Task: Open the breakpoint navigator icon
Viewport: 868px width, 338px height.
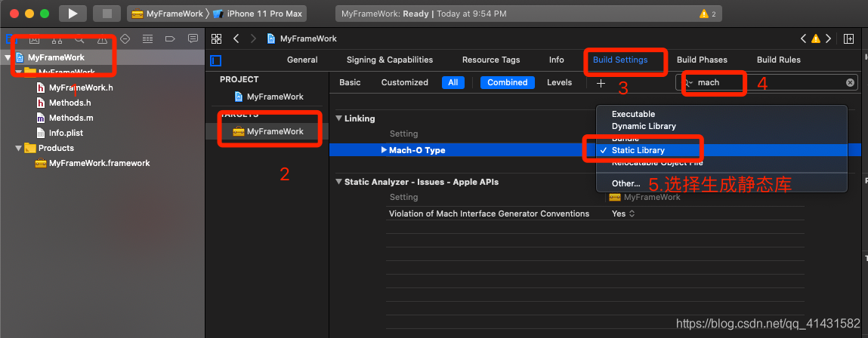Action: [170, 38]
